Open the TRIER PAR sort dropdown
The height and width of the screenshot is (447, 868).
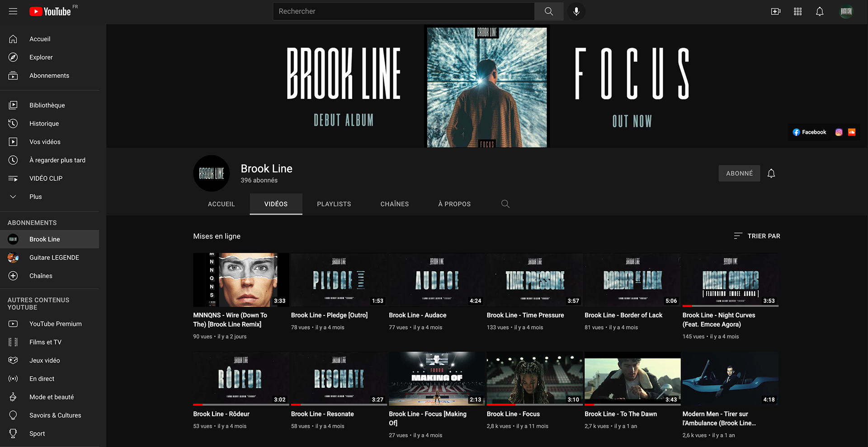point(757,236)
